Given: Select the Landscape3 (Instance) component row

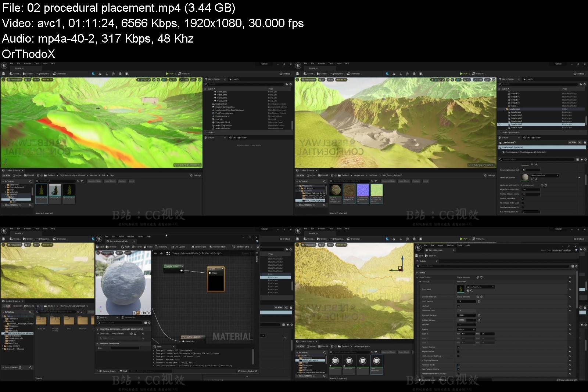Looking at the screenshot, I should tap(542, 147).
